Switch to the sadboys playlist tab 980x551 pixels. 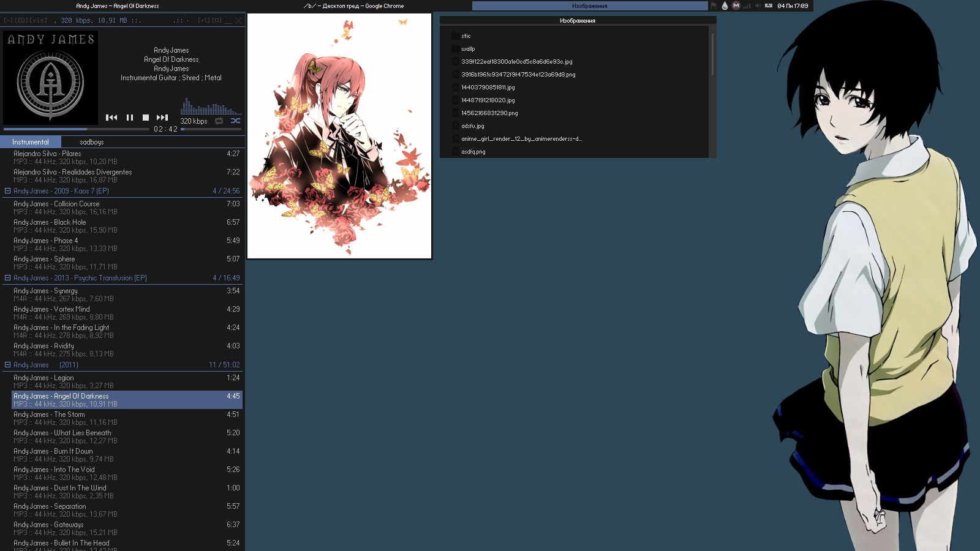click(92, 142)
